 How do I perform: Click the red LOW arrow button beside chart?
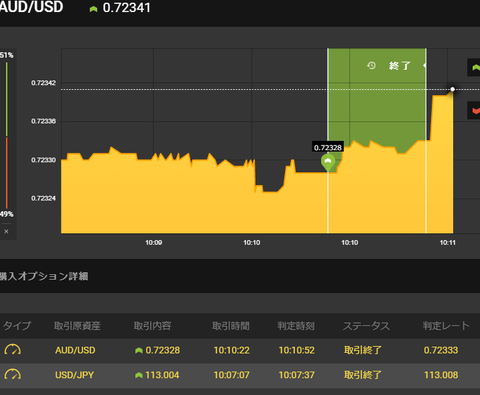[x=474, y=110]
